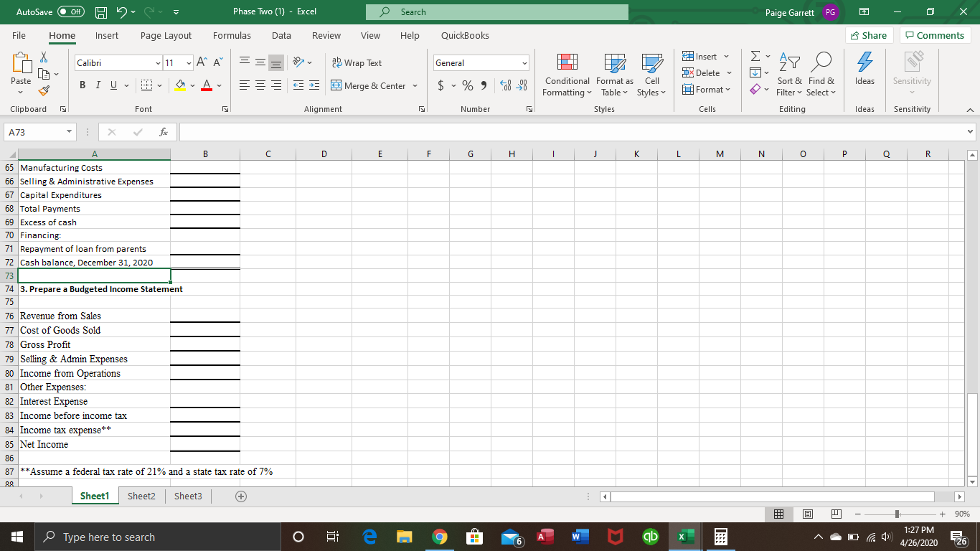Screen dimensions: 980x551
Task: Select cell with Net Income
Action: point(94,444)
